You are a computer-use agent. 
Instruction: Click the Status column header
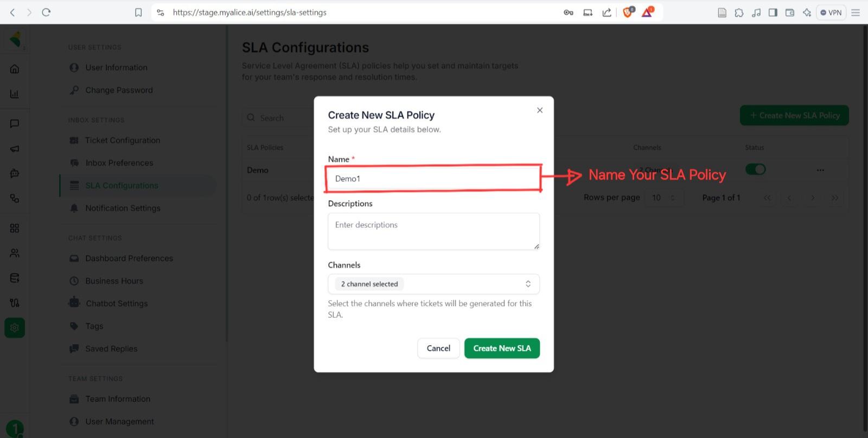click(x=754, y=148)
